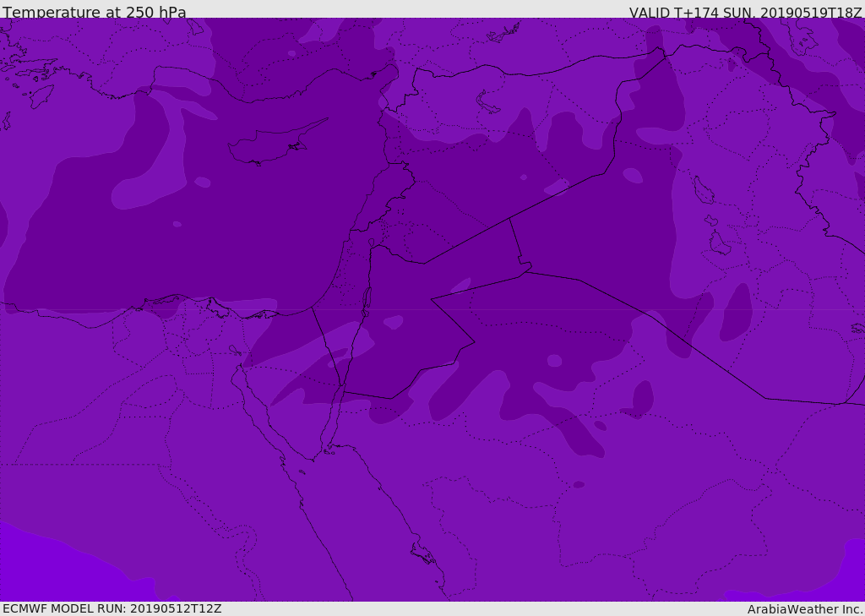Click the 'Temperature at 250 hPa' title
This screenshot has height=616, width=865.
[x=94, y=13]
